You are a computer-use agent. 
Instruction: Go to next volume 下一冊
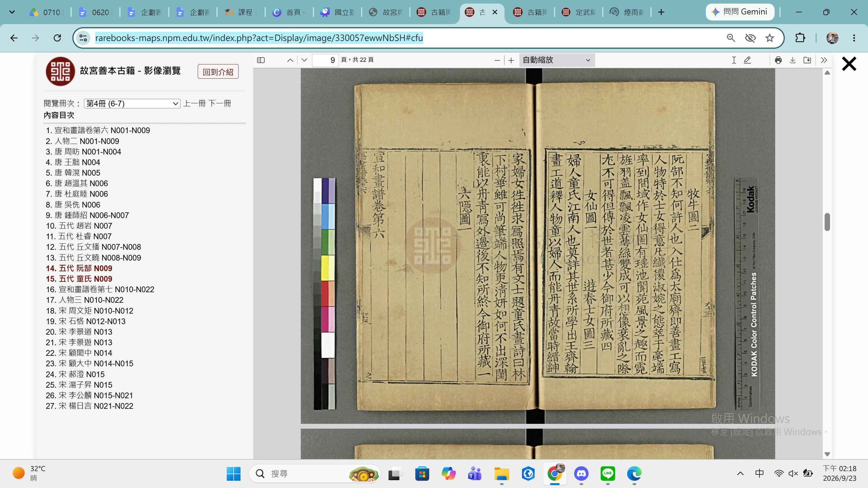pos(220,103)
